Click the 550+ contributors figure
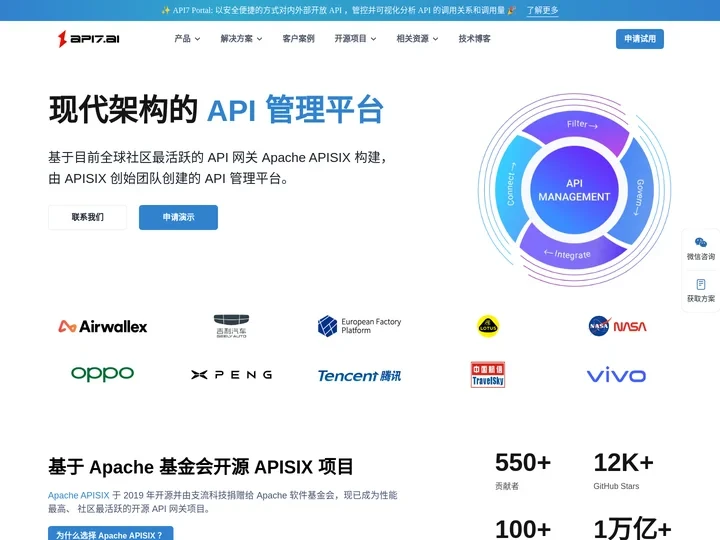The height and width of the screenshot is (540, 720). 523,462
